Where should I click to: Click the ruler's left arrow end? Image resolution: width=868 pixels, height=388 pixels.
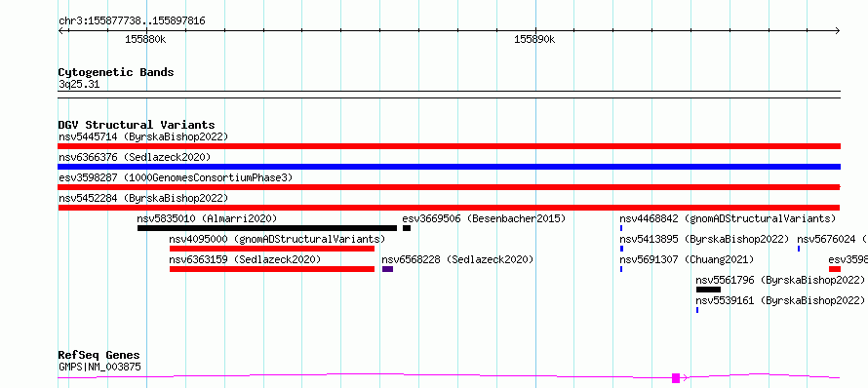coord(60,30)
